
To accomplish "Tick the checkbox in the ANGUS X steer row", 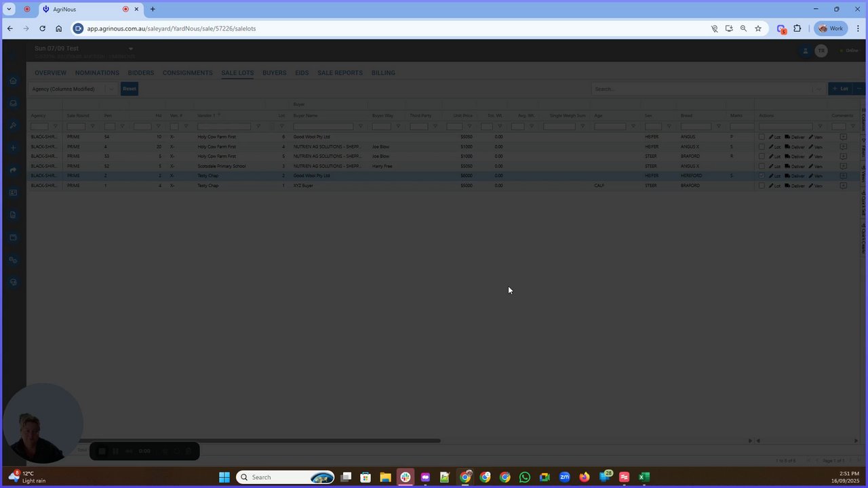I will 762,166.
